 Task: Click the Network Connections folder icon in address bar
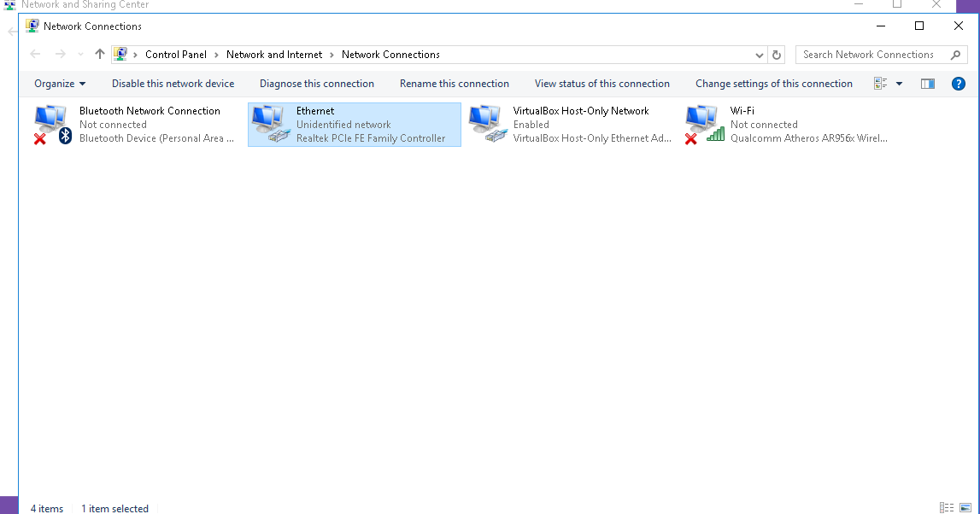tap(120, 54)
